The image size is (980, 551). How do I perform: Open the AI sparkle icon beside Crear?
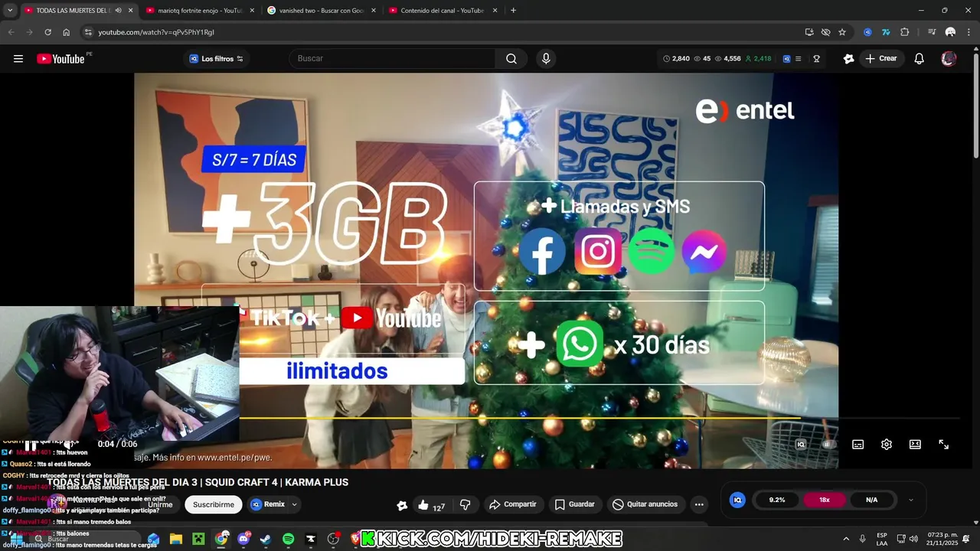click(x=848, y=59)
